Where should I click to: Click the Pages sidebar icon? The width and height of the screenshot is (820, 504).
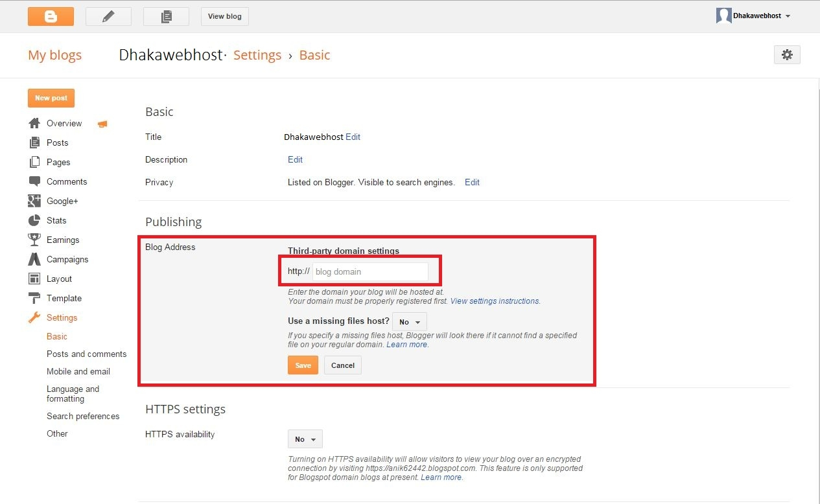pyautogui.click(x=34, y=162)
